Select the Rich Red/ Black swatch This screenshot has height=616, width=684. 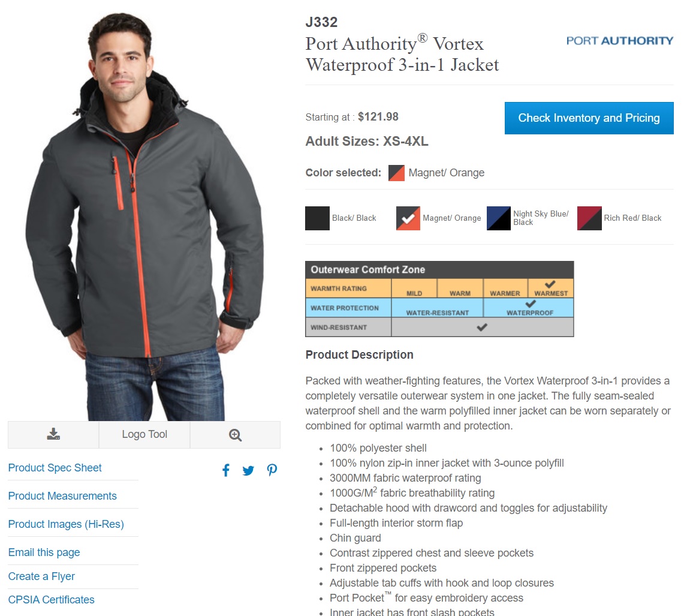pyautogui.click(x=589, y=218)
